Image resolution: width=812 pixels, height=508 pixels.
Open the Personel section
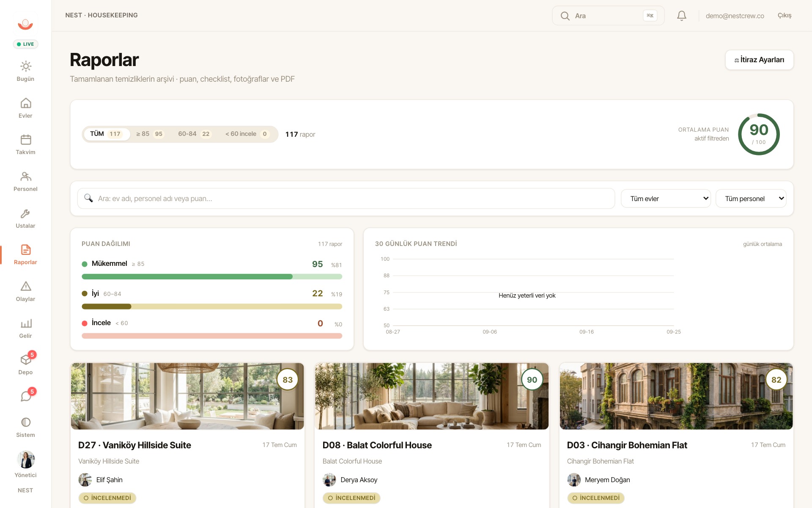[26, 182]
